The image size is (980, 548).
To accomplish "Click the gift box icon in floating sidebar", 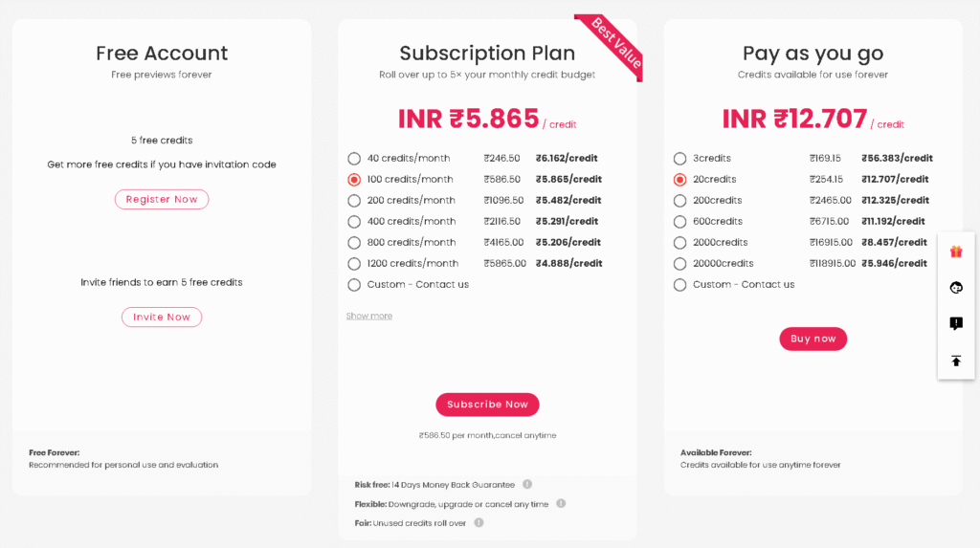I will 956,252.
